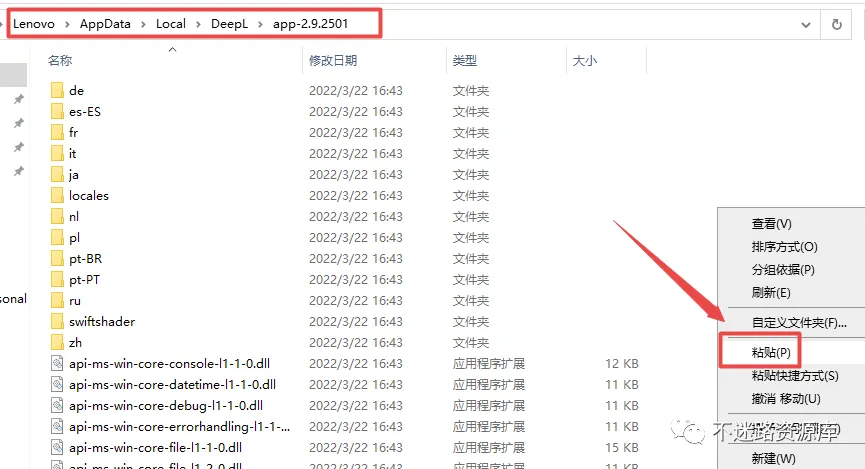Click the ru folder icon
The height and width of the screenshot is (469, 865).
click(x=57, y=301)
